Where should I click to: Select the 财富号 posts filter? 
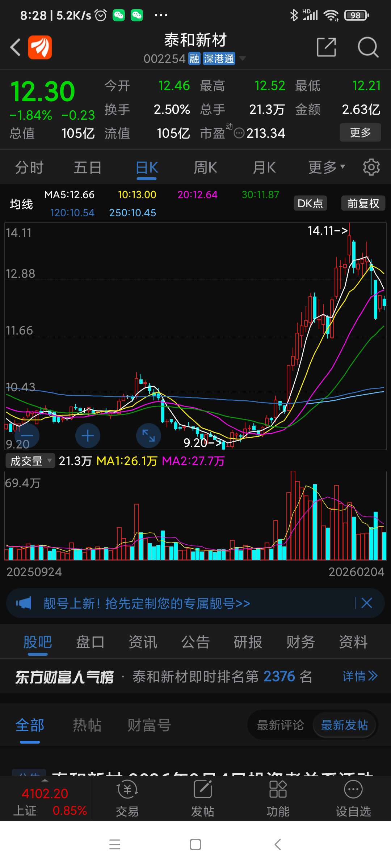click(149, 725)
